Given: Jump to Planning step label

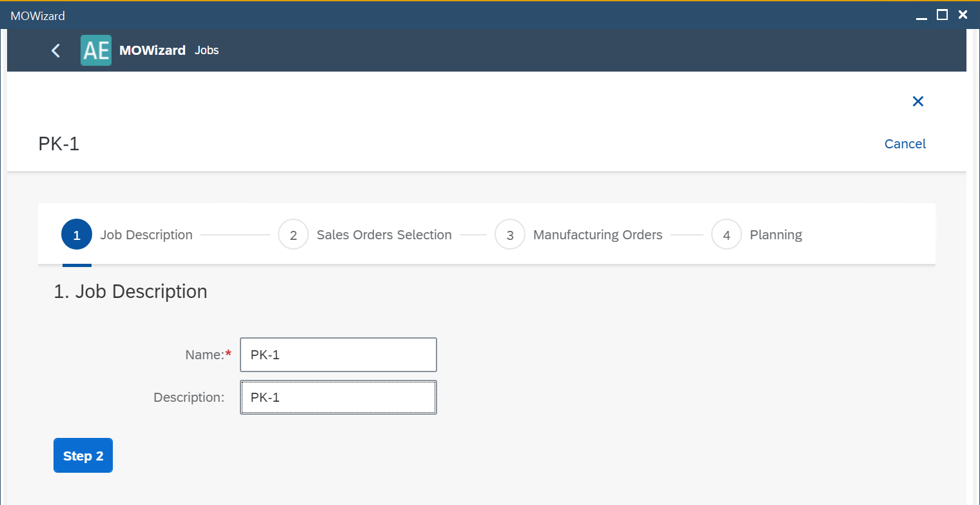Looking at the screenshot, I should (776, 235).
